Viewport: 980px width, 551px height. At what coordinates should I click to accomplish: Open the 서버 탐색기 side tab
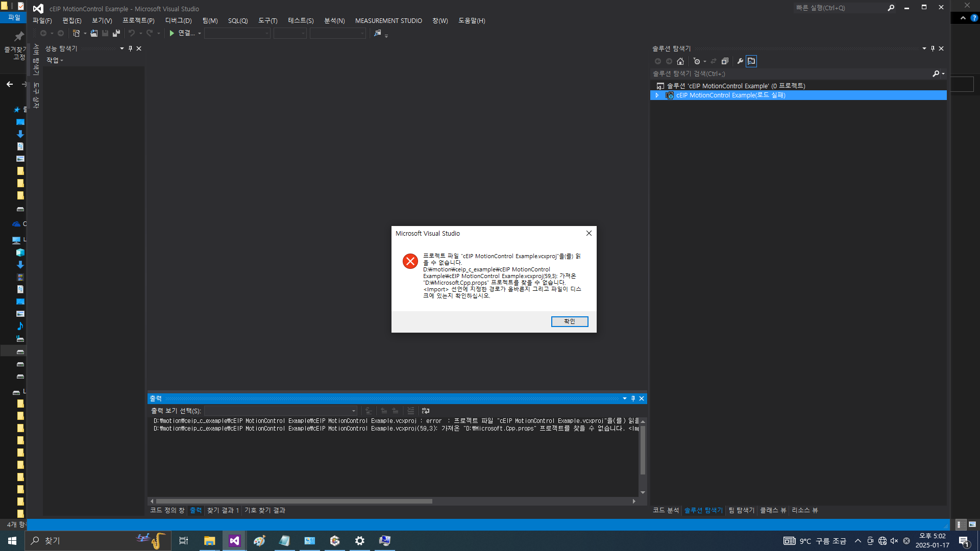click(36, 59)
